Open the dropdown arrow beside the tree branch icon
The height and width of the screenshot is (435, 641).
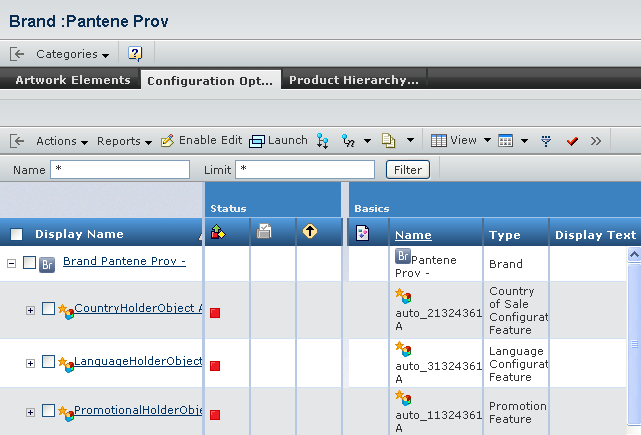click(x=368, y=141)
